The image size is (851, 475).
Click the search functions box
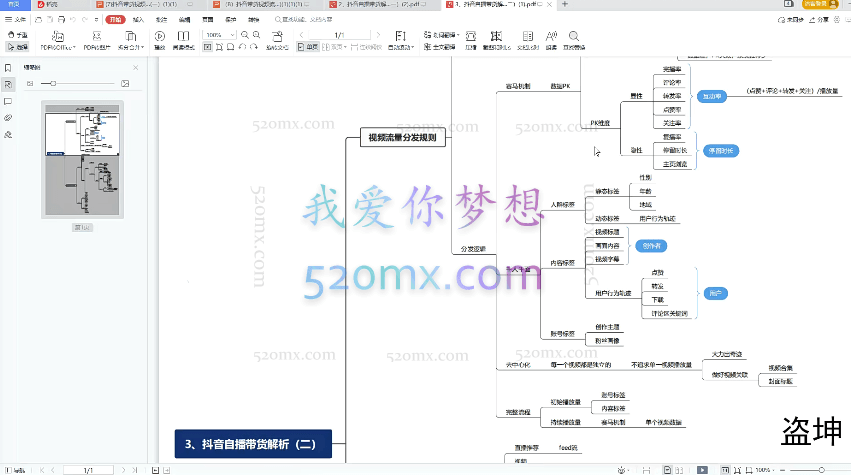(304, 20)
